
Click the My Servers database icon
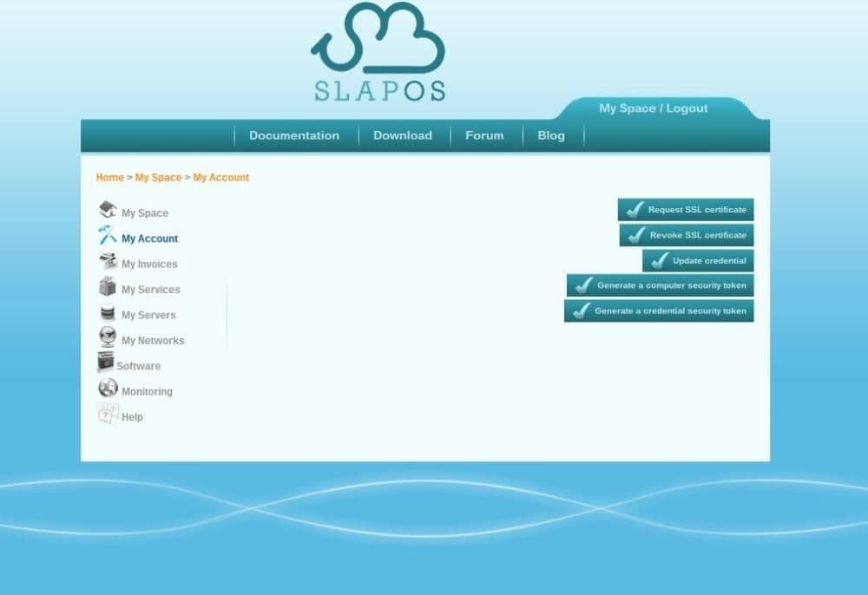(108, 313)
